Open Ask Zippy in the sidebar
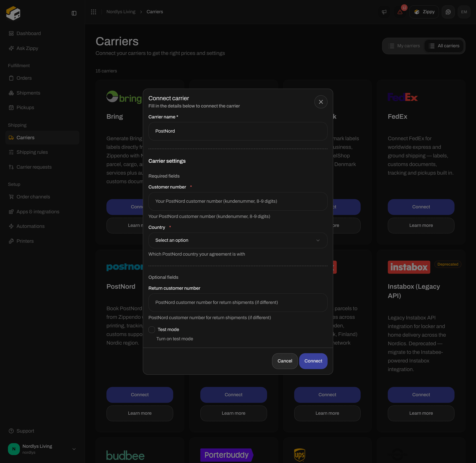 pyautogui.click(x=42, y=48)
